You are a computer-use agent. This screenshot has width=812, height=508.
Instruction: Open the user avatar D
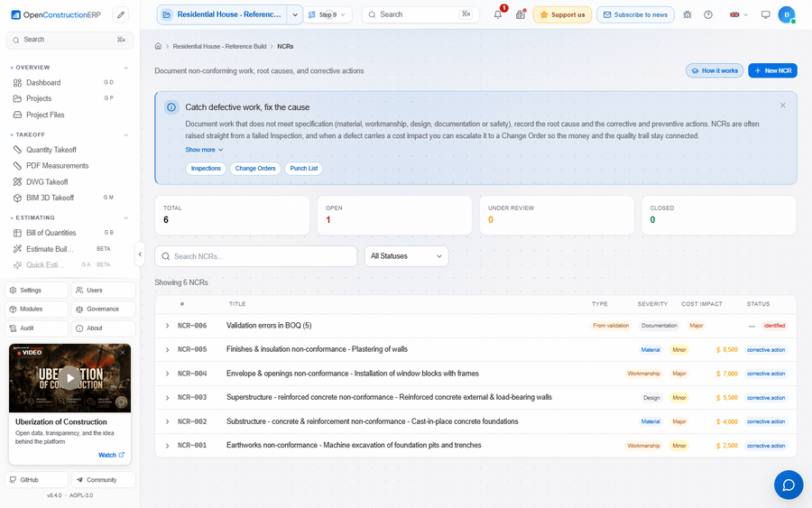[787, 14]
